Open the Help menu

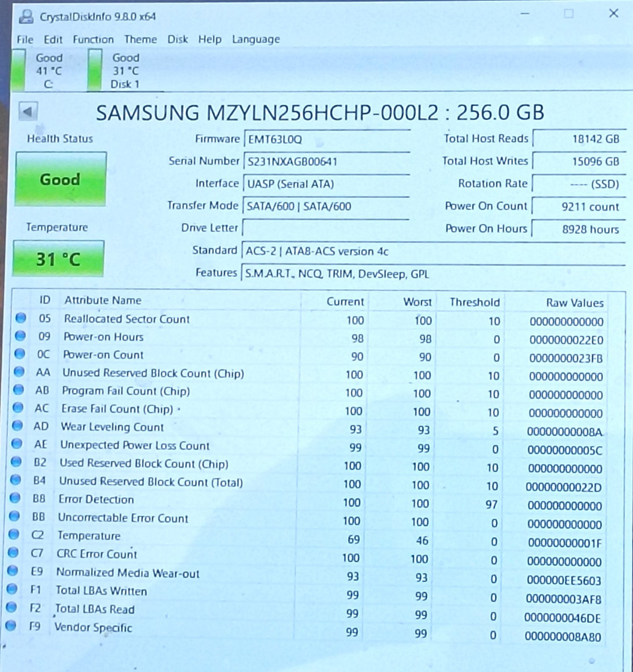pos(210,39)
